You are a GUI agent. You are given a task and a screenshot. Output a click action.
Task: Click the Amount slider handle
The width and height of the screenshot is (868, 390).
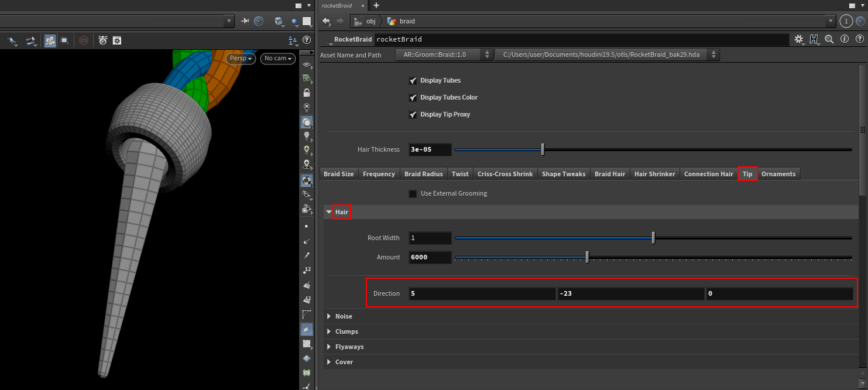point(587,257)
